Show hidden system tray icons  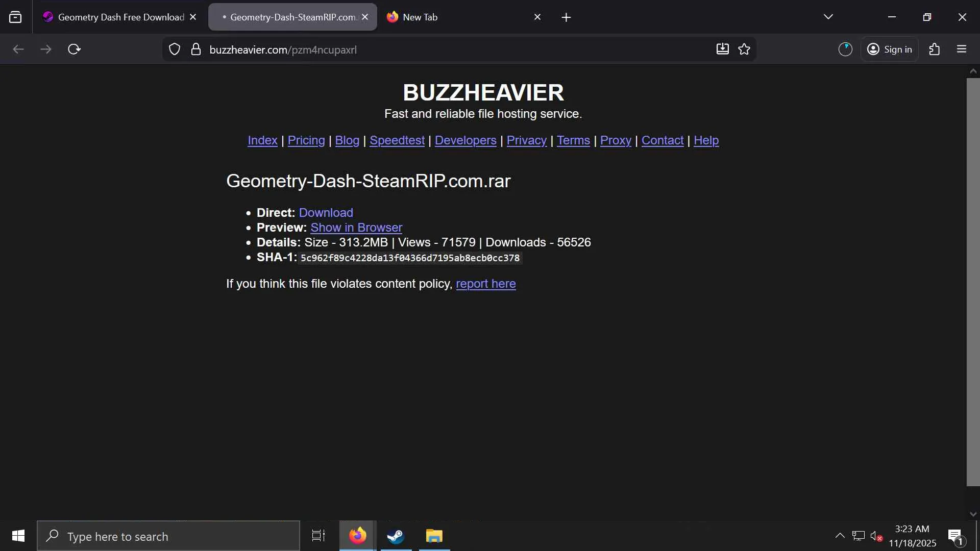click(x=840, y=536)
